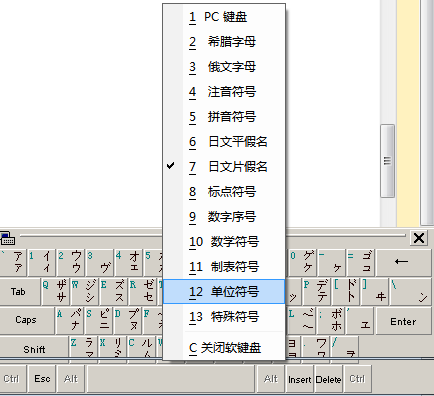Tap the minus key showing ヶ

[331, 262]
